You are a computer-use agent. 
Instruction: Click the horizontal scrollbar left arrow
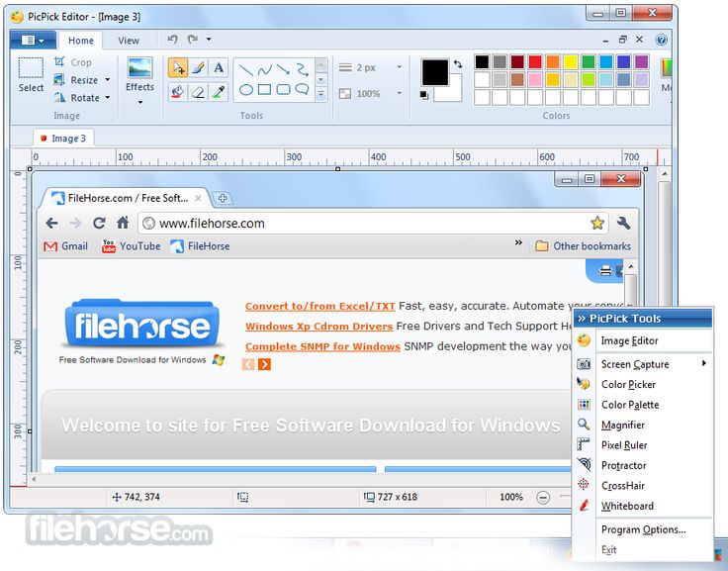[34, 478]
